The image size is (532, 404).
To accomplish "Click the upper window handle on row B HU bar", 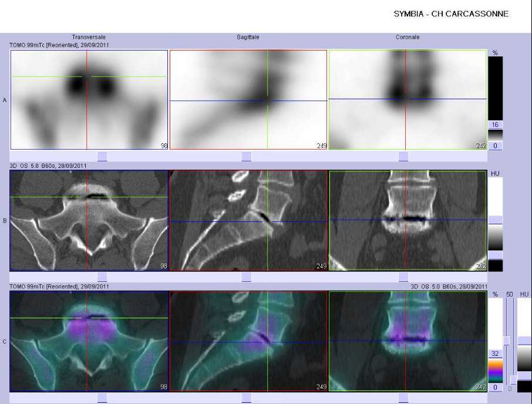I will click(495, 220).
